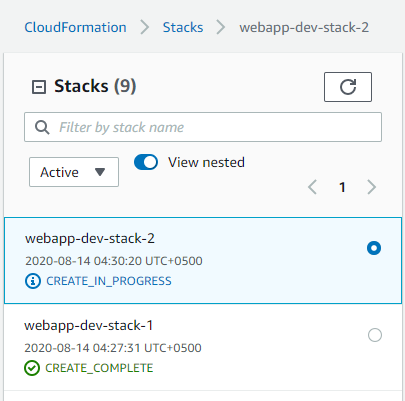Click the CREATE_IN_PROGRESS status text

[x=109, y=281]
